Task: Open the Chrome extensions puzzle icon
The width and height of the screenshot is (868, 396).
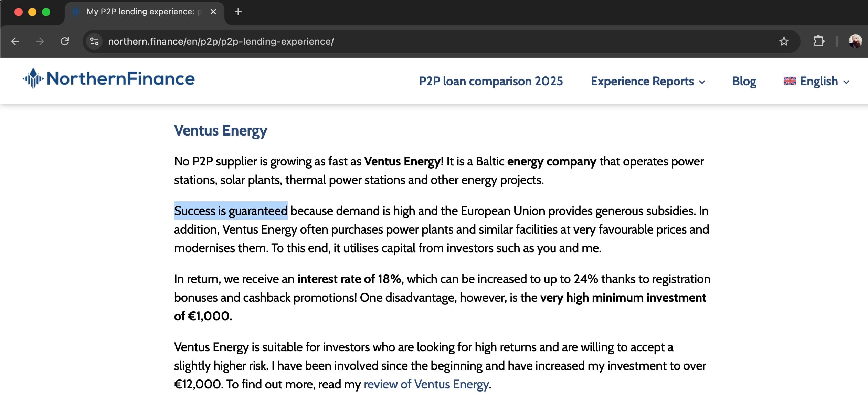Action: pos(818,41)
